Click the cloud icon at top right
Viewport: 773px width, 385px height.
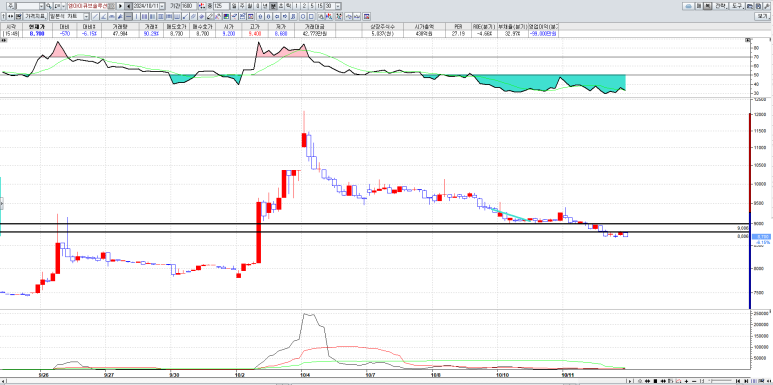click(688, 6)
